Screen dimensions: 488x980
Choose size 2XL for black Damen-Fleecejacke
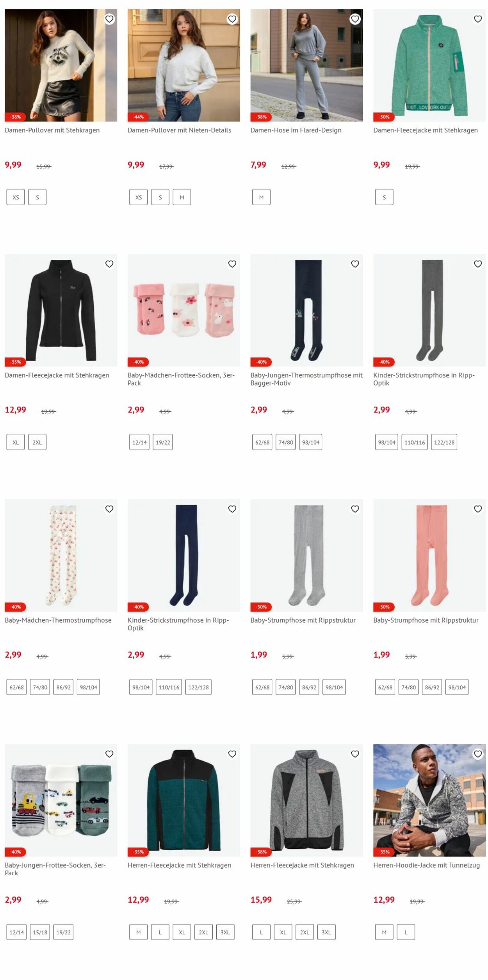pos(37,442)
